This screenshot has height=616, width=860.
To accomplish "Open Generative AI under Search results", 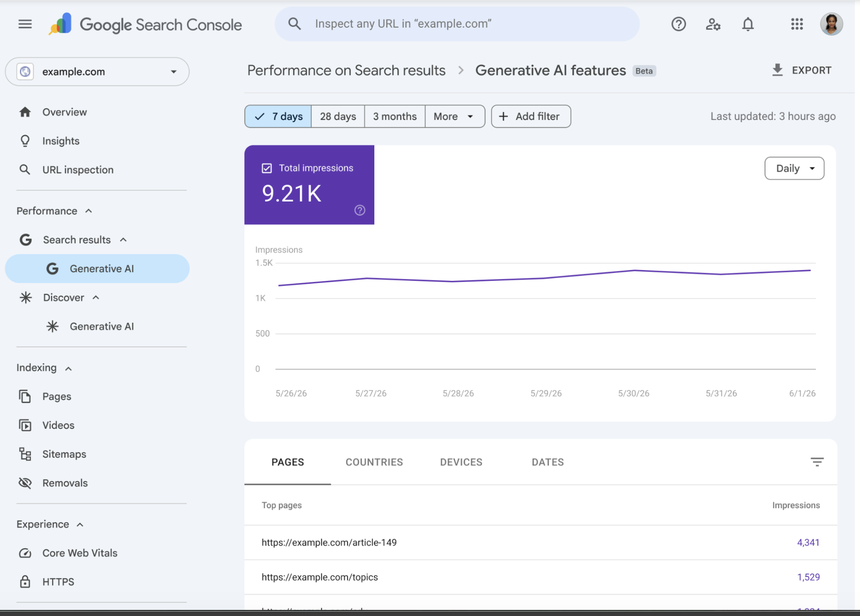I will point(97,269).
